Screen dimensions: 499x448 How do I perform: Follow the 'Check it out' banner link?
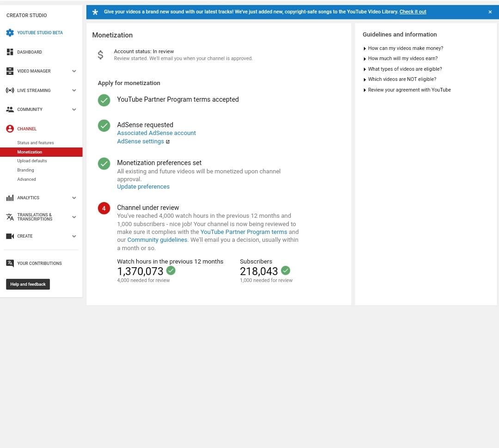[x=413, y=12]
